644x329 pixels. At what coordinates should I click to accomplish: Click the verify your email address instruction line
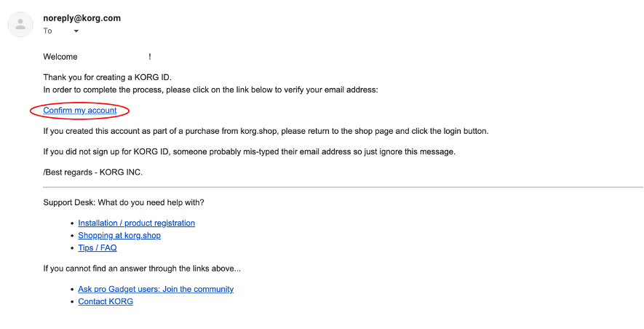[x=211, y=90]
